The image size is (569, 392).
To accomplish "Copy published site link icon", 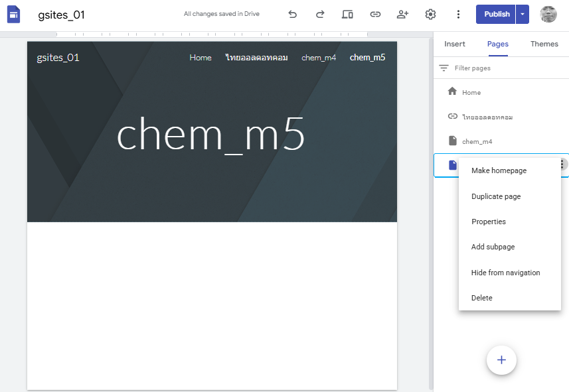I will (375, 15).
